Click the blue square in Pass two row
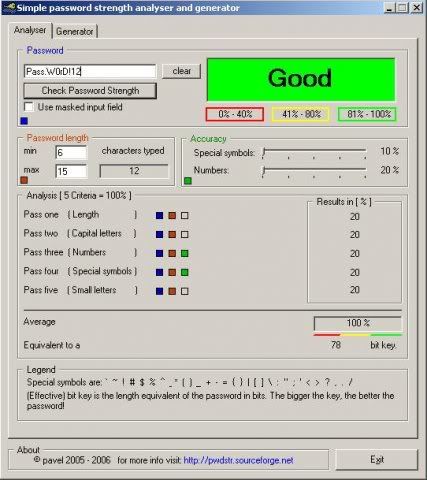Image resolution: width=427 pixels, height=480 pixels. coord(160,235)
